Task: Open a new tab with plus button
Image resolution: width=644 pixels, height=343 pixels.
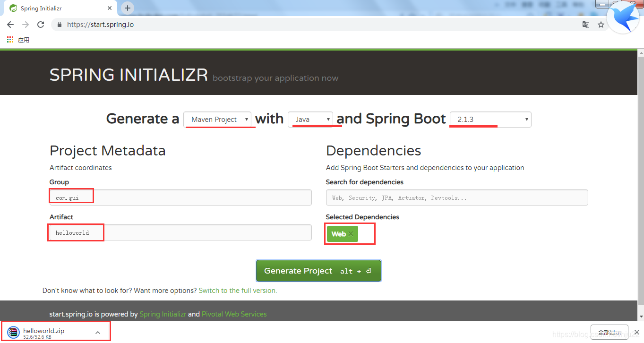Action: tap(128, 8)
